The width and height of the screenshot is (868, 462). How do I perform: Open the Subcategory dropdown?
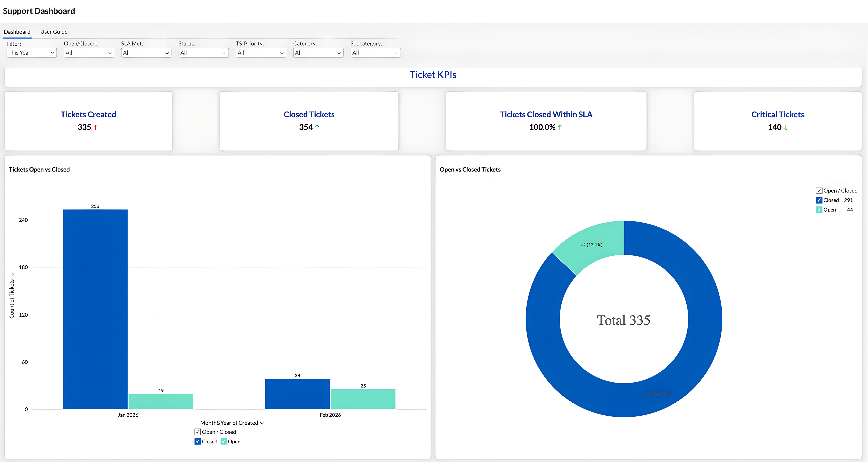point(375,53)
